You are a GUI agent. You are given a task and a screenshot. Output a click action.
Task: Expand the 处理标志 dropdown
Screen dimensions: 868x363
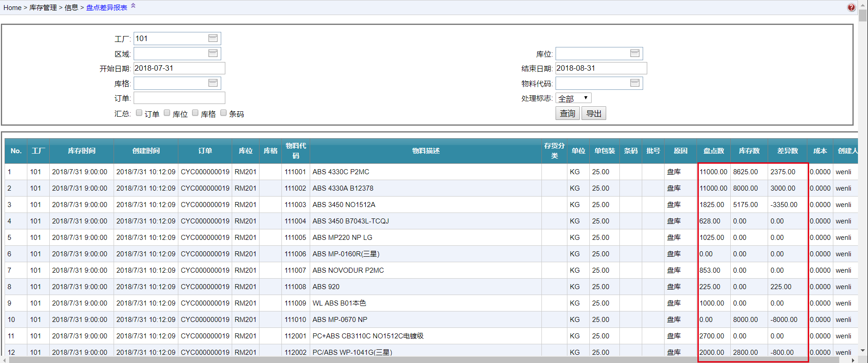point(573,98)
